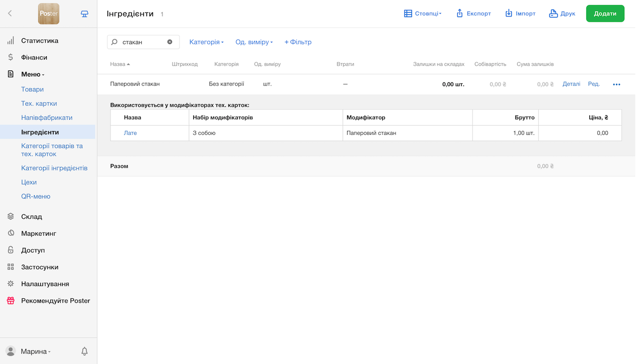Click the Меню document icon
This screenshot has height=364, width=637.
pyautogui.click(x=11, y=74)
